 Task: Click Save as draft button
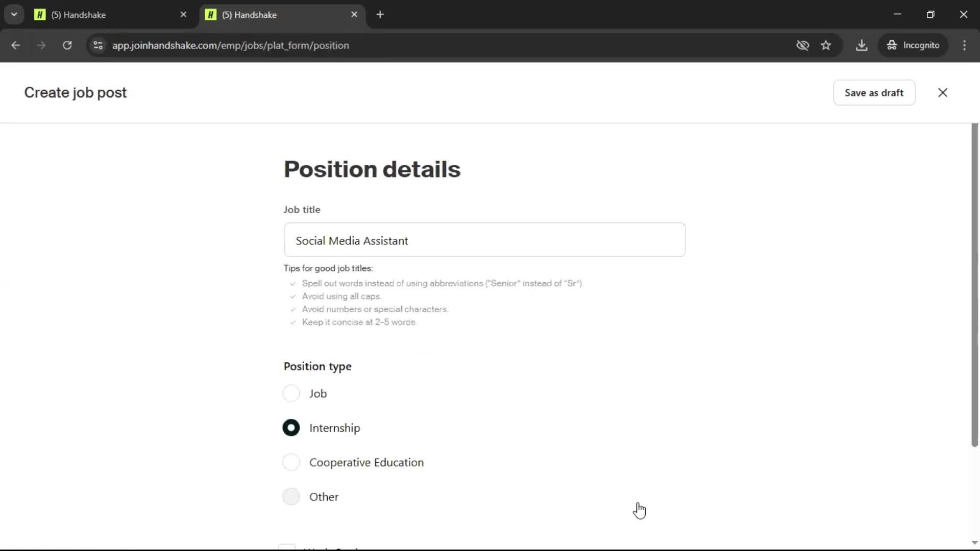click(874, 92)
